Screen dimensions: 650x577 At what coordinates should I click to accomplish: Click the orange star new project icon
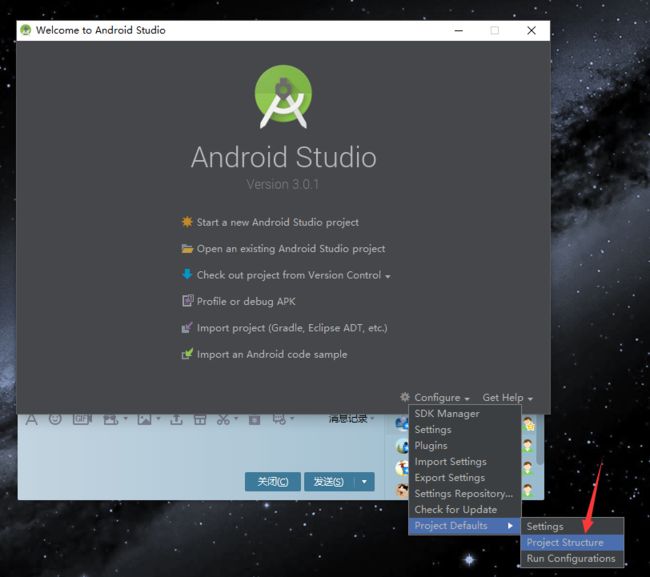click(187, 222)
